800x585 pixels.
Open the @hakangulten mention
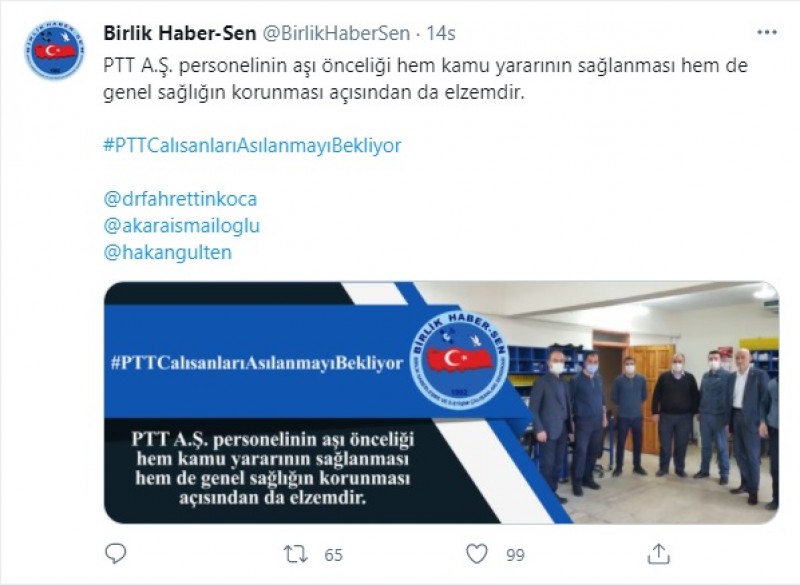168,252
